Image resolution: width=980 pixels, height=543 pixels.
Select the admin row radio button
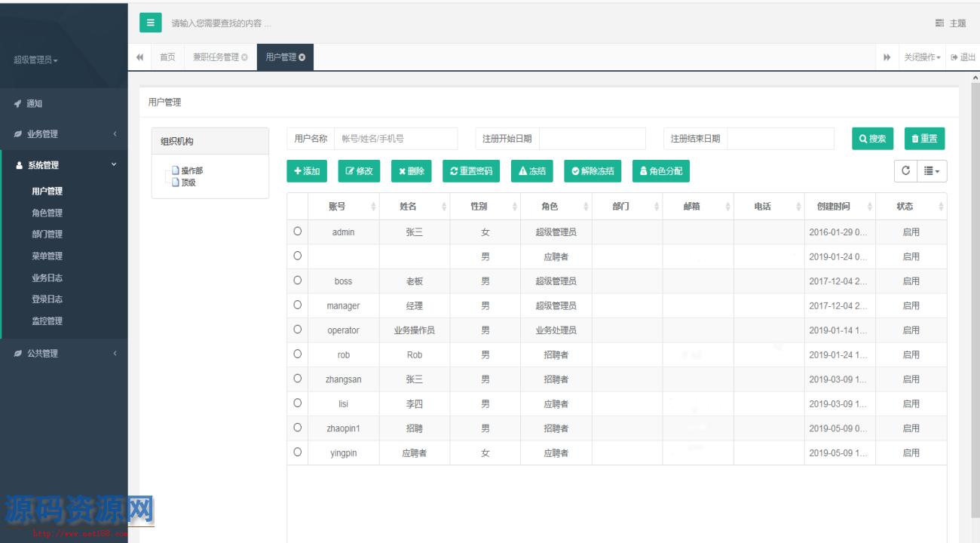tap(298, 232)
